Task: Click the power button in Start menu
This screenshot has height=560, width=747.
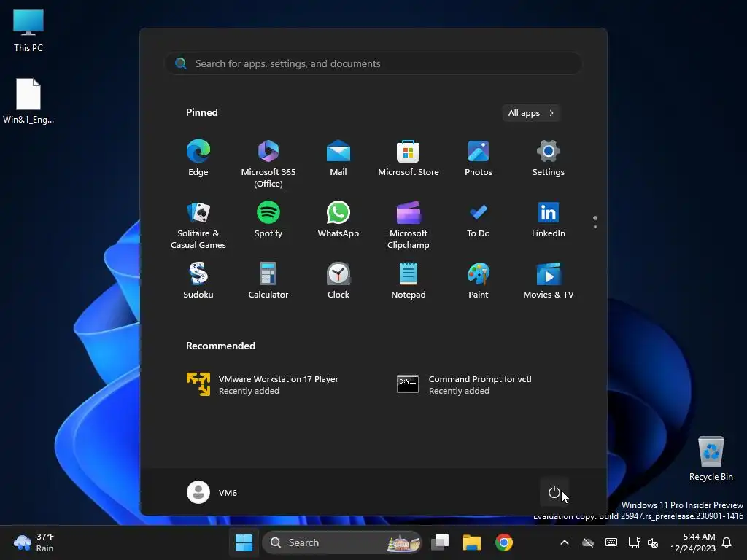Action: point(554,492)
